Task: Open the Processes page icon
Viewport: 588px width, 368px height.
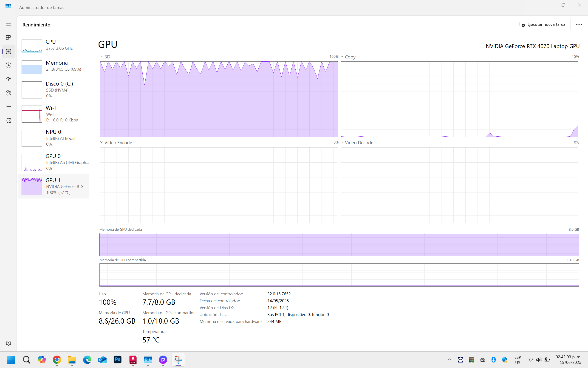Action: pos(8,37)
